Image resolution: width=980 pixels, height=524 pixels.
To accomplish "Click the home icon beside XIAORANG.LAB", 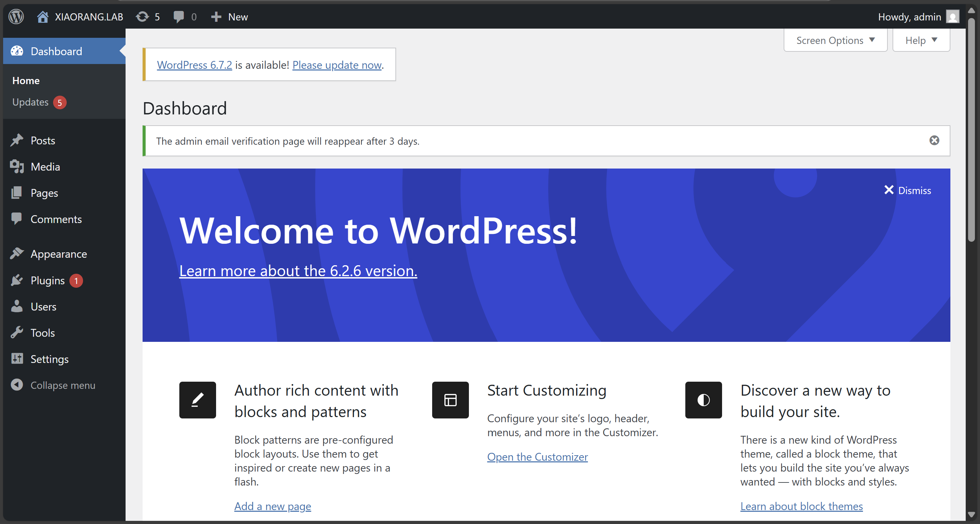I will [43, 17].
